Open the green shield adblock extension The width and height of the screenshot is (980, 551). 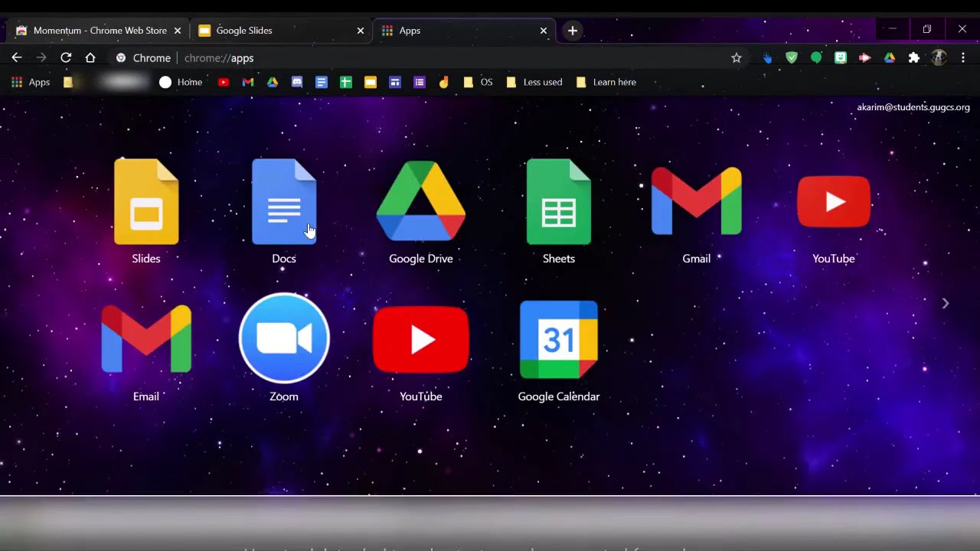tap(792, 58)
